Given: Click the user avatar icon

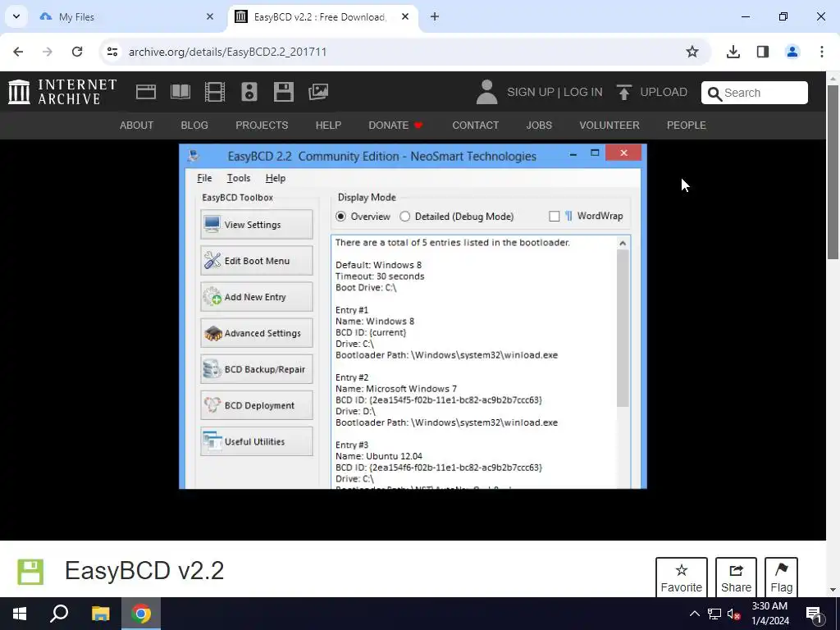Looking at the screenshot, I should [x=486, y=92].
